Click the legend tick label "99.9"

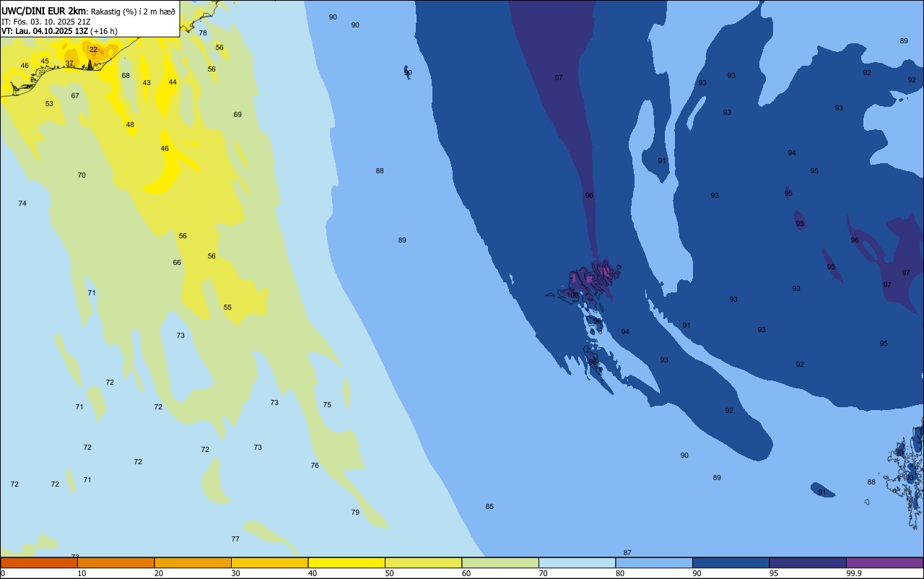click(854, 573)
